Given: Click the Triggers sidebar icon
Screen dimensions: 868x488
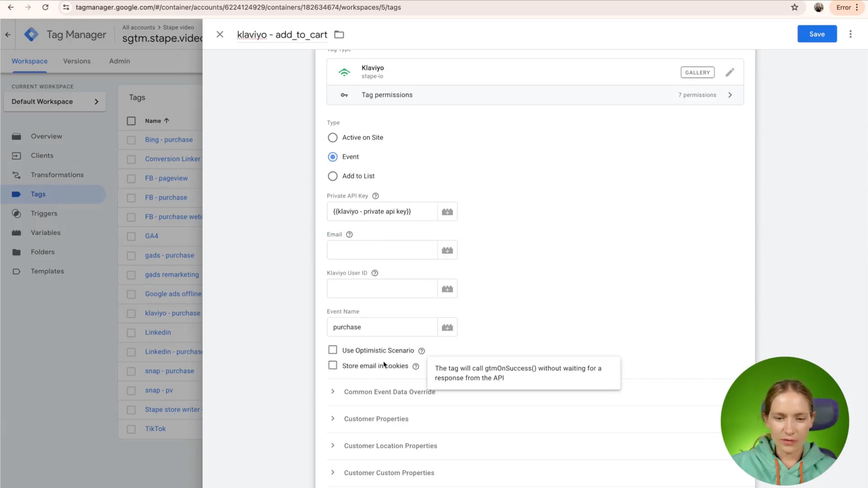Looking at the screenshot, I should pos(17,213).
